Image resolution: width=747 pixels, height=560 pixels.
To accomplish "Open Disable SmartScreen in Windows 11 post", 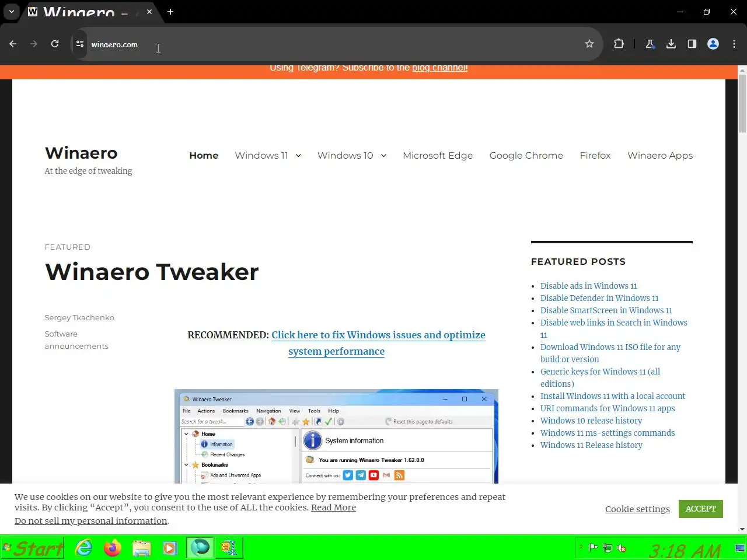I will (x=606, y=310).
